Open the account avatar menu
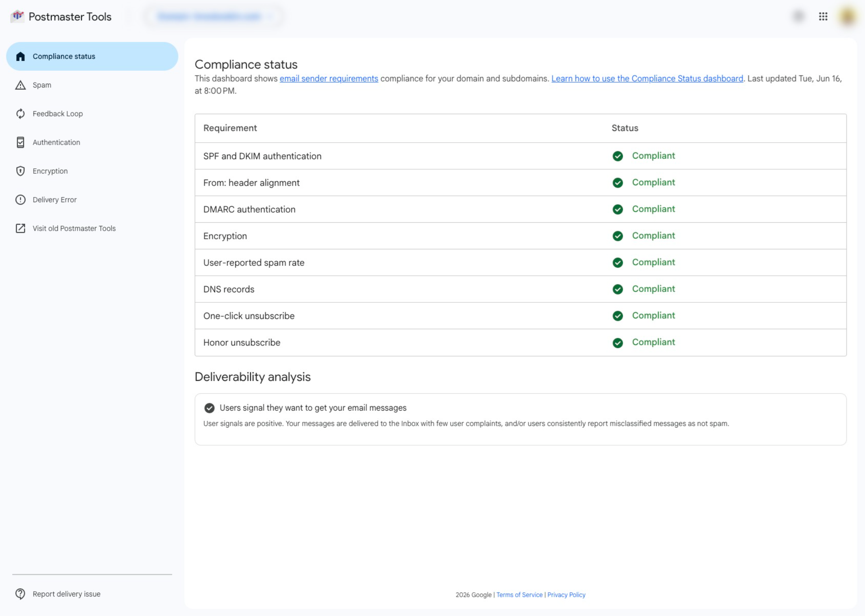865x616 pixels. [848, 16]
